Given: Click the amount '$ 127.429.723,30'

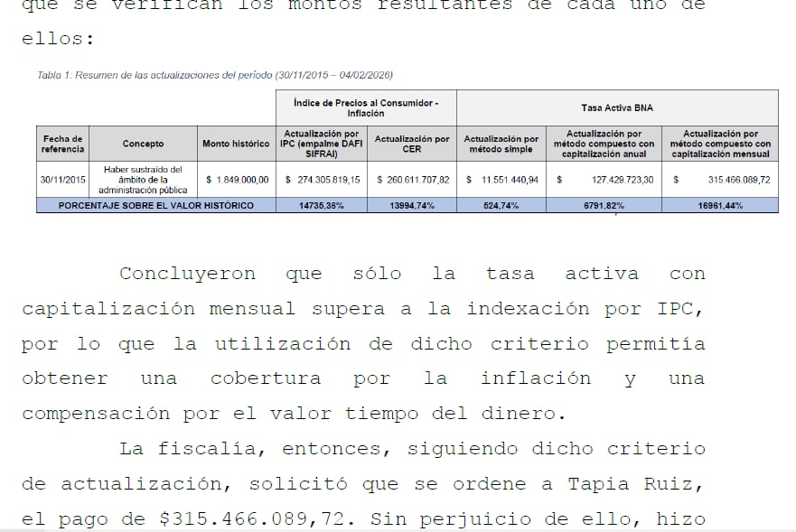Looking at the screenshot, I should pos(605,180).
